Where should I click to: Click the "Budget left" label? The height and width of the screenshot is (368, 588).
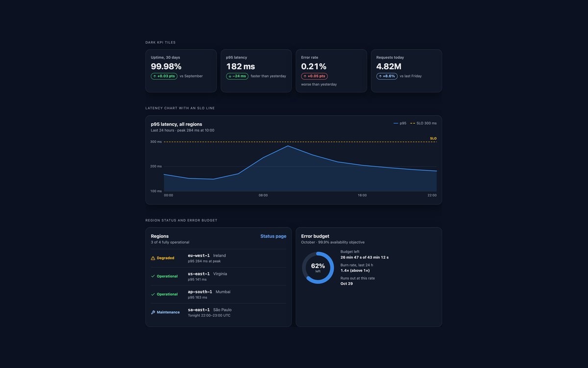pyautogui.click(x=350, y=252)
